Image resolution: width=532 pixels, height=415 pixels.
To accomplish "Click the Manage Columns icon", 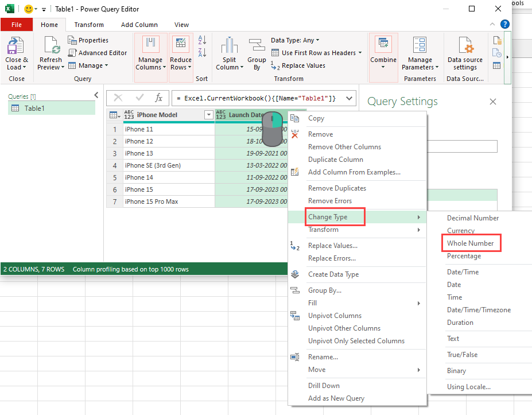I will coord(150,45).
